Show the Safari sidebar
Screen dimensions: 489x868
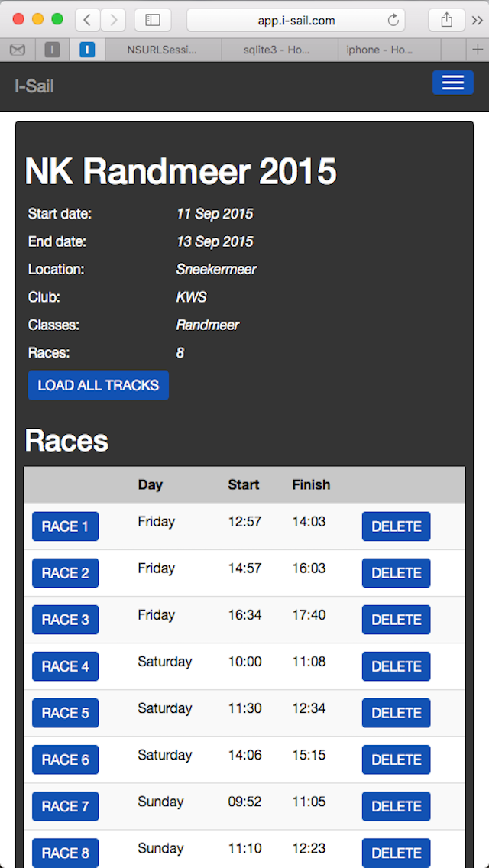pyautogui.click(x=152, y=20)
